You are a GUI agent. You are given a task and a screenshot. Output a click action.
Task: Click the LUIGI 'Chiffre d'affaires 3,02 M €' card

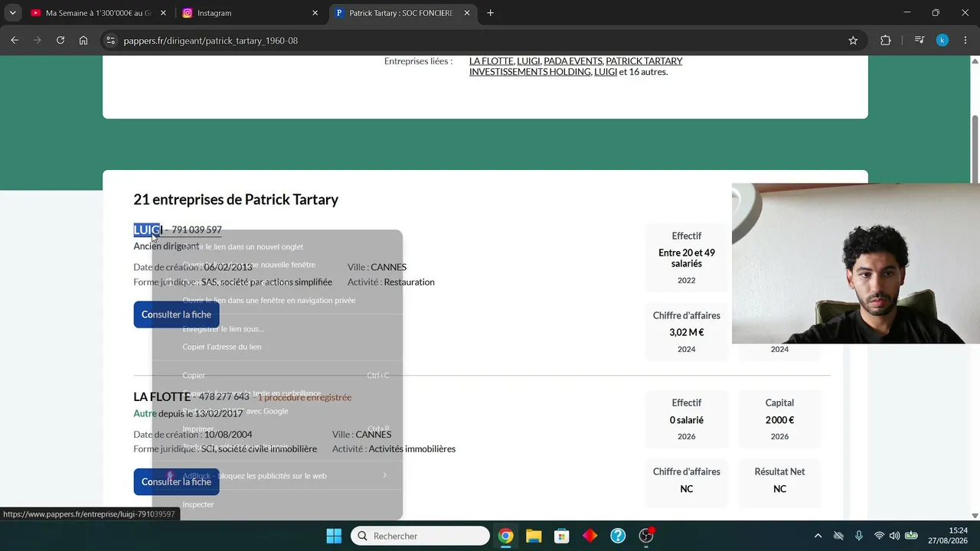point(687,332)
